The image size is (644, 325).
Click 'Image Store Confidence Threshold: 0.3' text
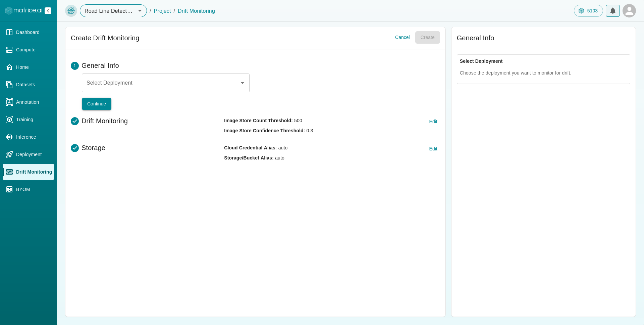coord(268,131)
